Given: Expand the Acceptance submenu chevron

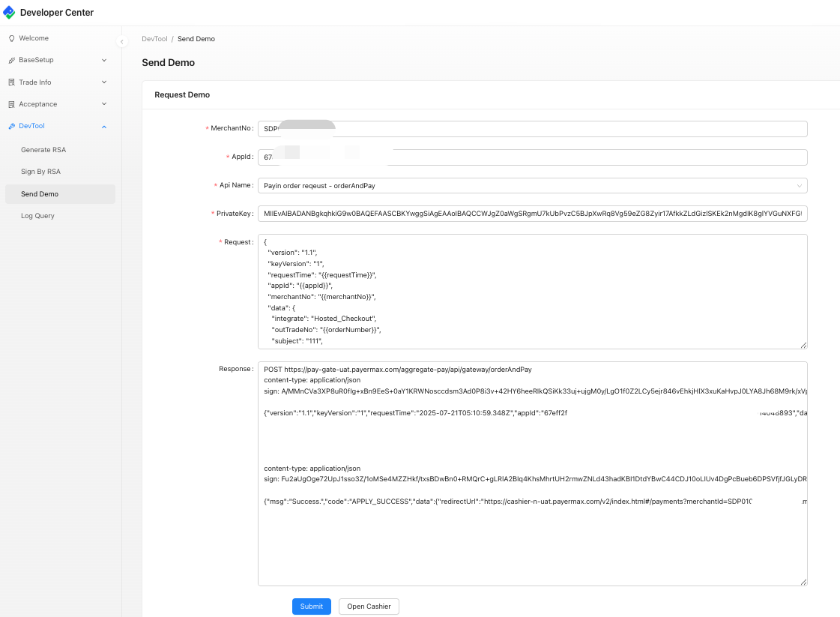Looking at the screenshot, I should [x=104, y=104].
